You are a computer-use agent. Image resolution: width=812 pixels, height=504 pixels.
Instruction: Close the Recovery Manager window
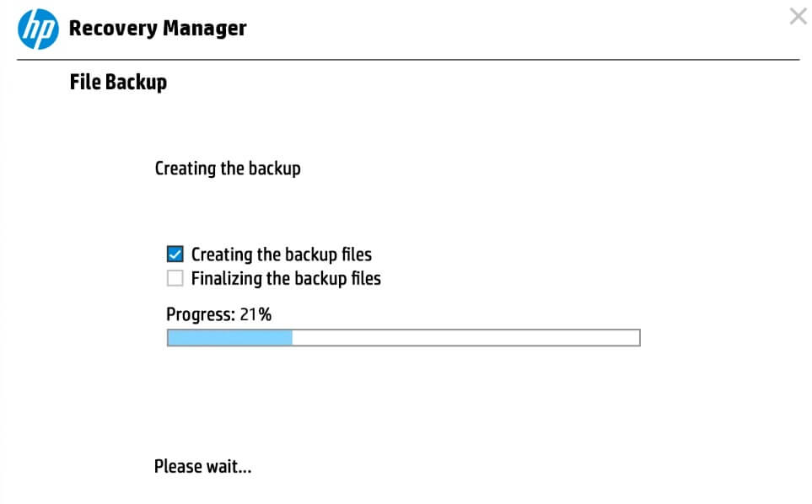[798, 16]
